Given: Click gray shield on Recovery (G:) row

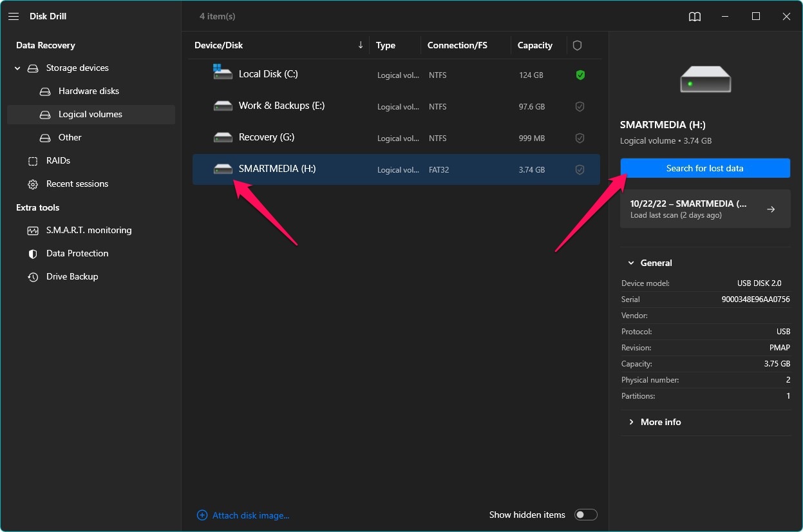Looking at the screenshot, I should coord(580,138).
